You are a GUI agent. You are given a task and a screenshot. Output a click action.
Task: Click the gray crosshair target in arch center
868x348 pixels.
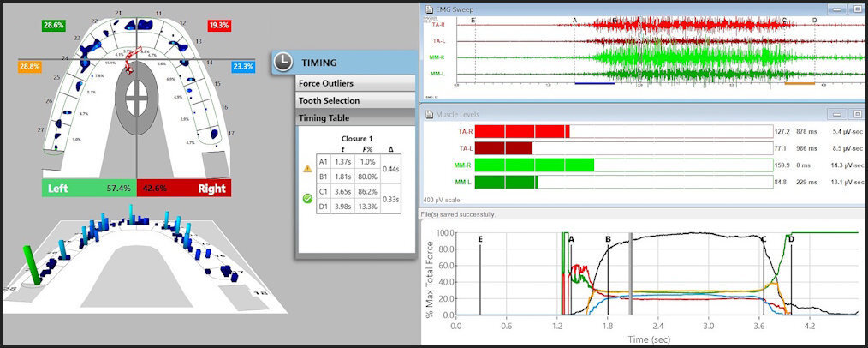[136, 97]
